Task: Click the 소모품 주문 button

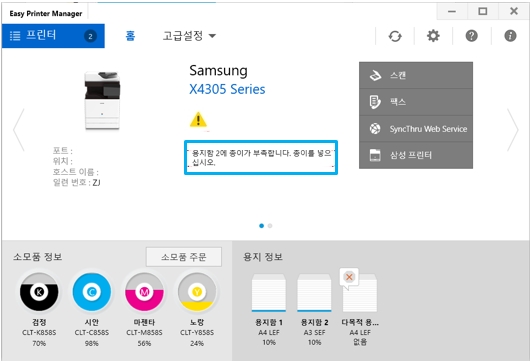Action: pos(184,257)
